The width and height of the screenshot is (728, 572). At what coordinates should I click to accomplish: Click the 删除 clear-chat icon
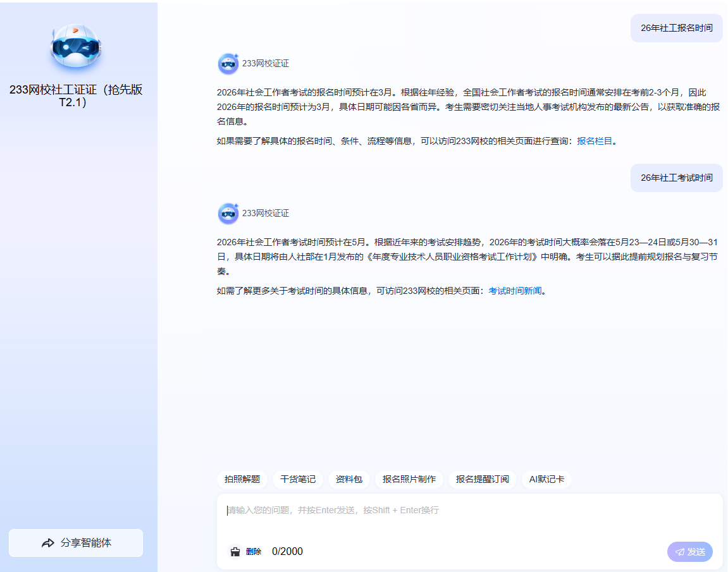236,552
